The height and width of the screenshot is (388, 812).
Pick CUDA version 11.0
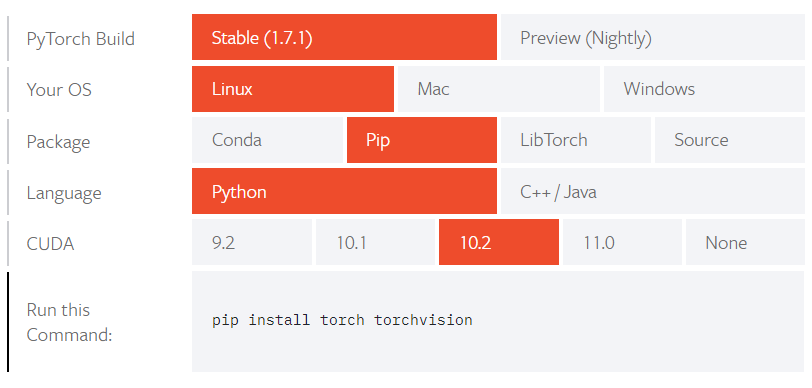click(622, 242)
